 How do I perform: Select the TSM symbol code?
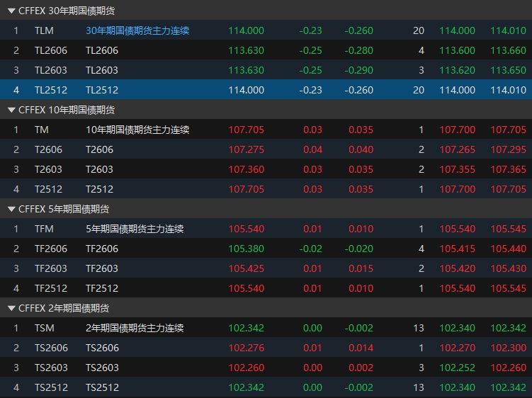click(45, 328)
